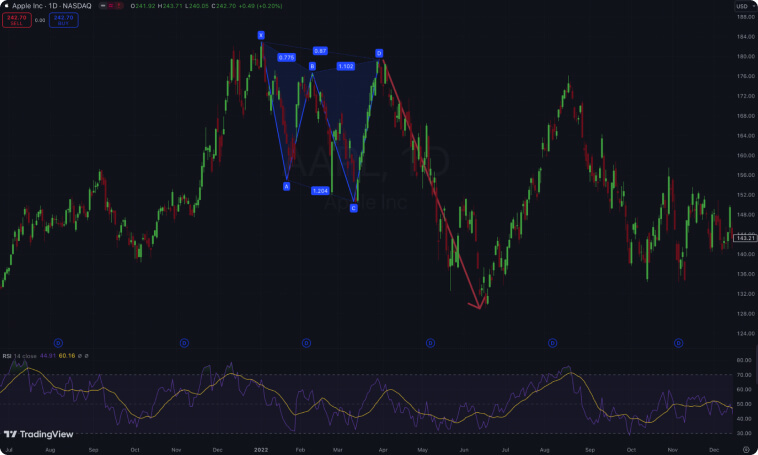Click the 0.87 ratio label on the pattern
The image size is (758, 455).
click(x=320, y=51)
